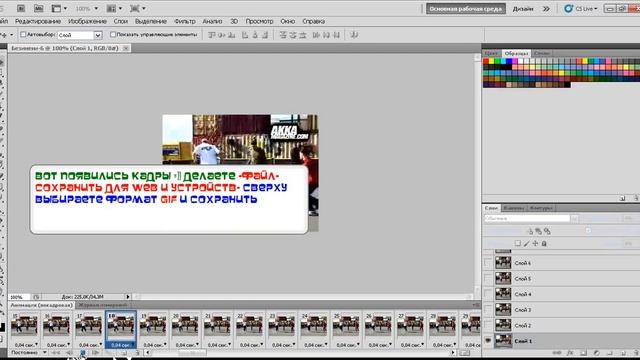The width and height of the screenshot is (640, 360).
Task: Launch Bridge from the application bar
Action: click(x=21, y=8)
